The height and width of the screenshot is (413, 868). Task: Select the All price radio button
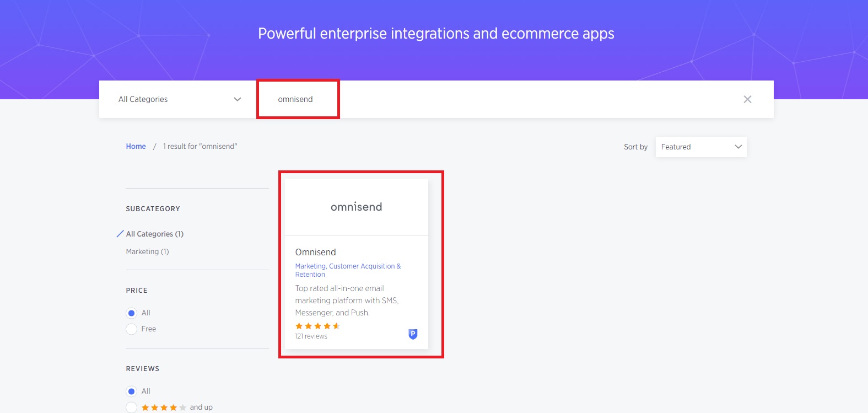click(x=132, y=313)
